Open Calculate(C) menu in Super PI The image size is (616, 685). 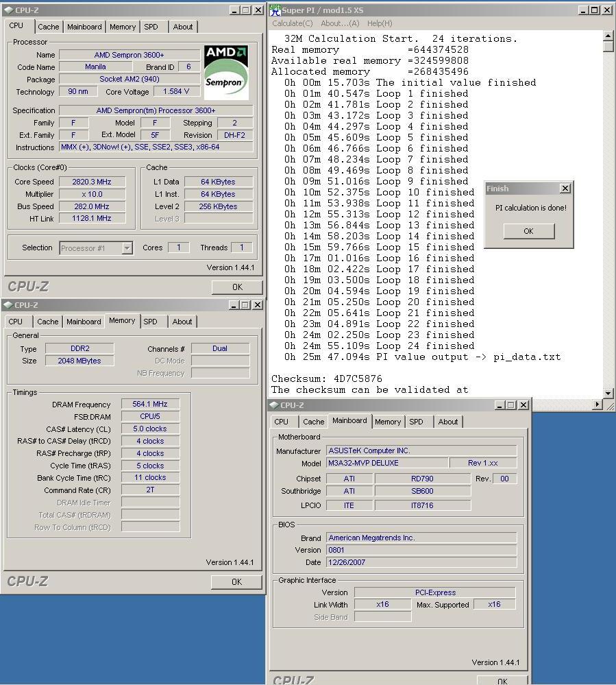tap(293, 23)
